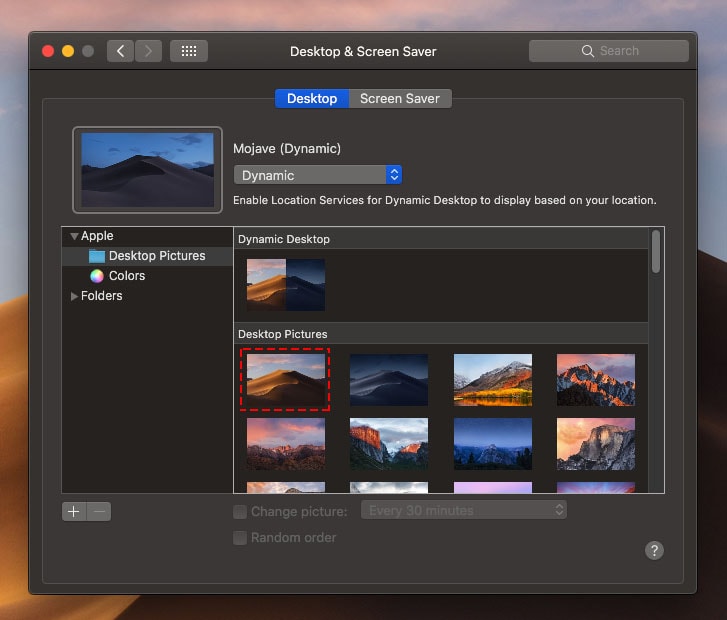
Task: Select the Yosemite Half Dome sunset picture
Action: (596, 444)
